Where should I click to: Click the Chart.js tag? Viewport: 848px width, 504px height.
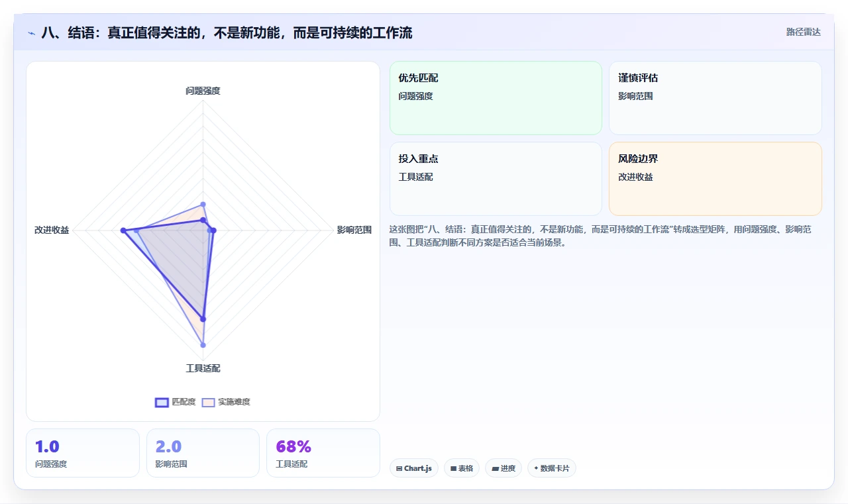point(414,468)
